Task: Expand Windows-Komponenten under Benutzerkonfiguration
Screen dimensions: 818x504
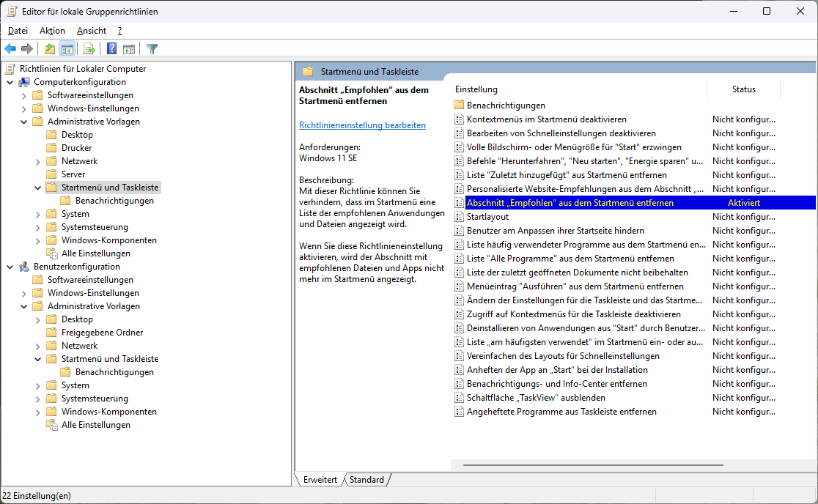Action: pyautogui.click(x=37, y=412)
